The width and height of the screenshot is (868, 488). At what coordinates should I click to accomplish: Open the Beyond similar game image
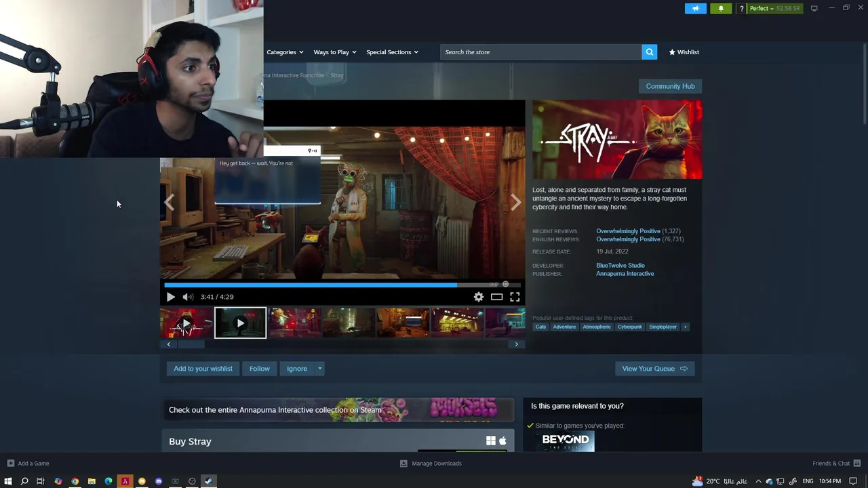(x=565, y=441)
